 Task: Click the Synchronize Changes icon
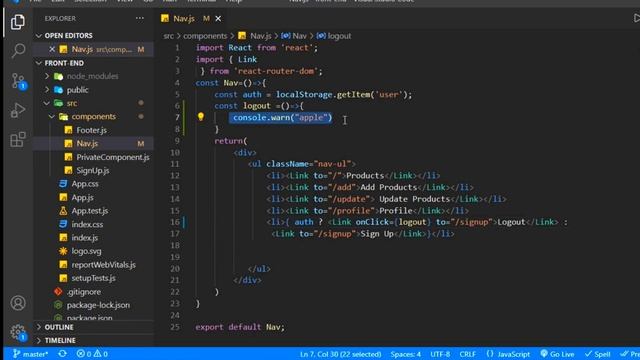point(62,354)
